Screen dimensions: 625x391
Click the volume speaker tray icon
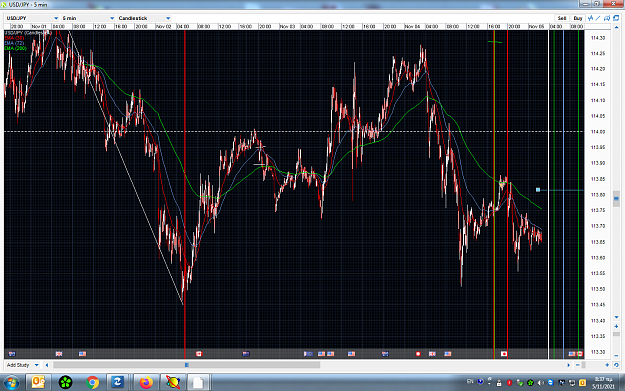[x=540, y=383]
